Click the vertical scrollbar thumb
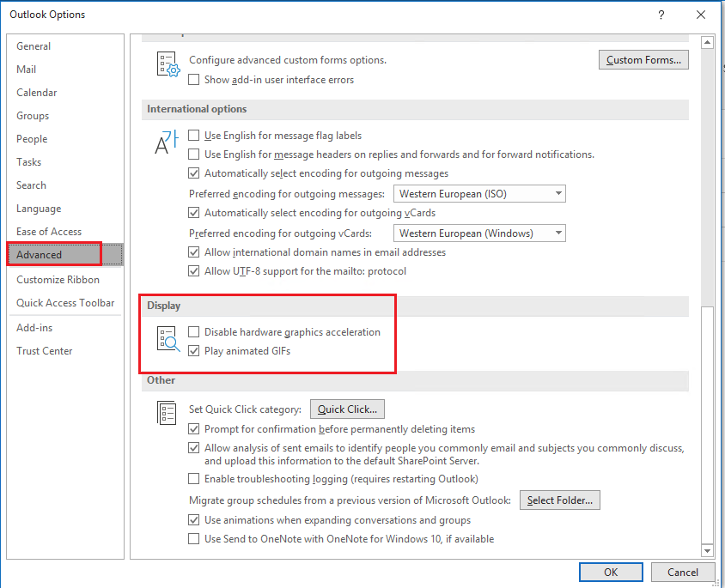Screen dimensions: 725x588 point(707,425)
